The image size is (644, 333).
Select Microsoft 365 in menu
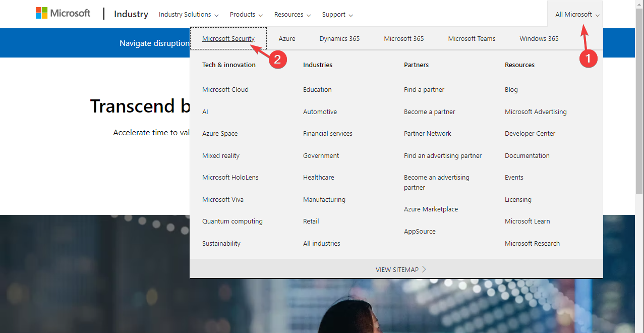404,38
